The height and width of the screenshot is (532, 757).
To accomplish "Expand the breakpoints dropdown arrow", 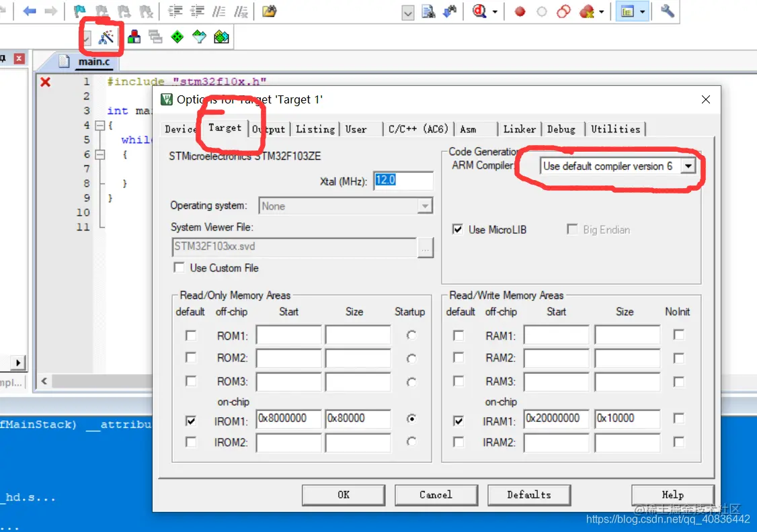I will pyautogui.click(x=602, y=11).
